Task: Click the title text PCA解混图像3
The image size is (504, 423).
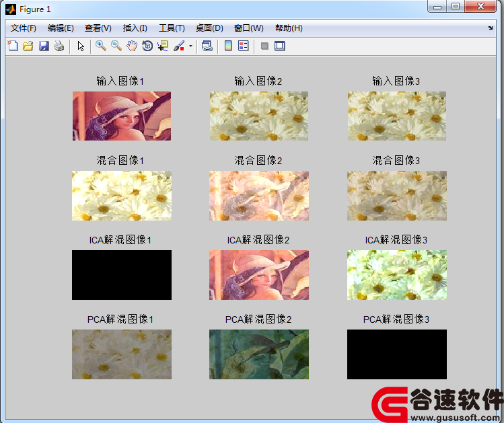Action: coord(396,319)
